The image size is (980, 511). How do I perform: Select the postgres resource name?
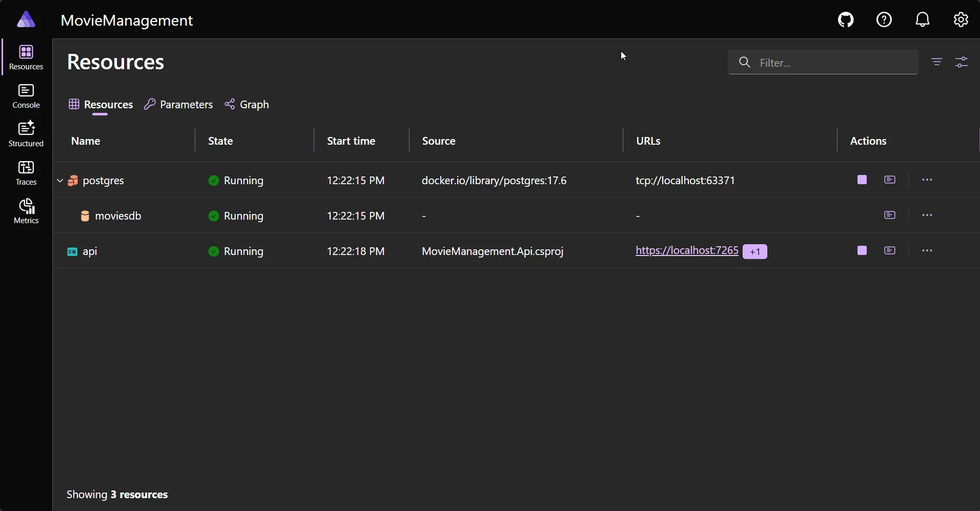pyautogui.click(x=104, y=181)
